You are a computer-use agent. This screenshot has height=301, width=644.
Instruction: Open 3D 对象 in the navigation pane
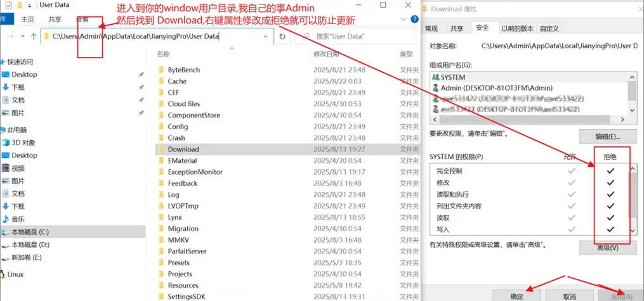(23, 143)
